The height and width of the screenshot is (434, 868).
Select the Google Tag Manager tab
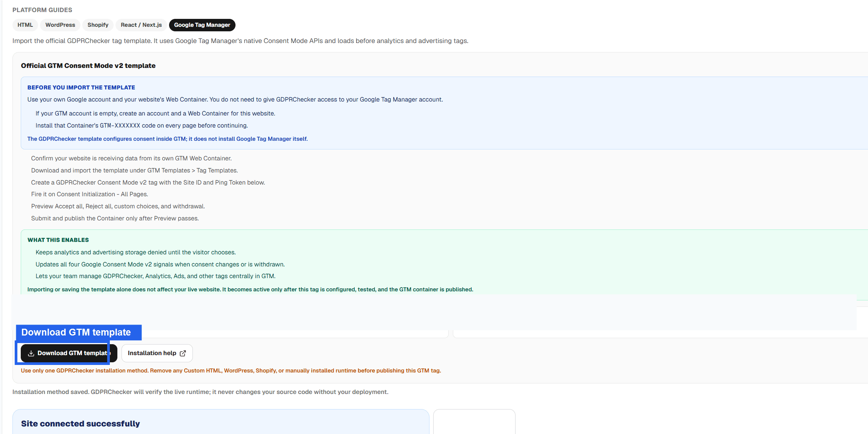(x=202, y=25)
